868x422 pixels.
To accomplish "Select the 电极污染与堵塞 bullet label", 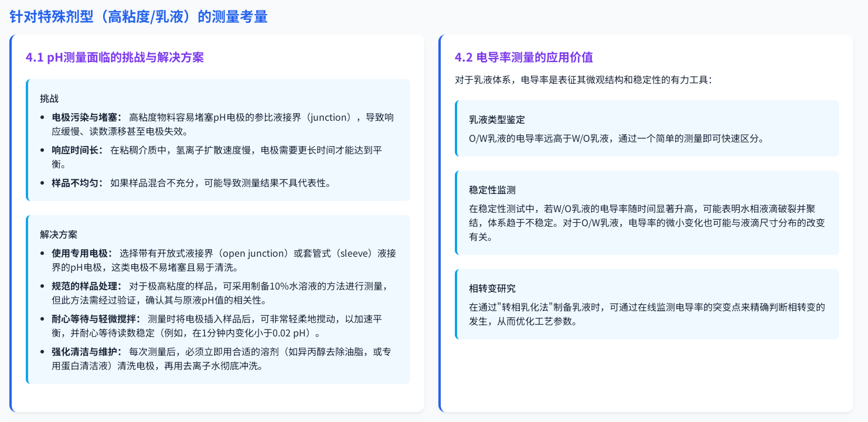I will pos(88,117).
